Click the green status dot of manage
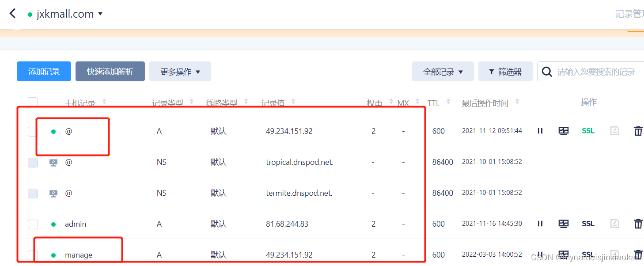The width and height of the screenshot is (644, 266). (x=53, y=255)
